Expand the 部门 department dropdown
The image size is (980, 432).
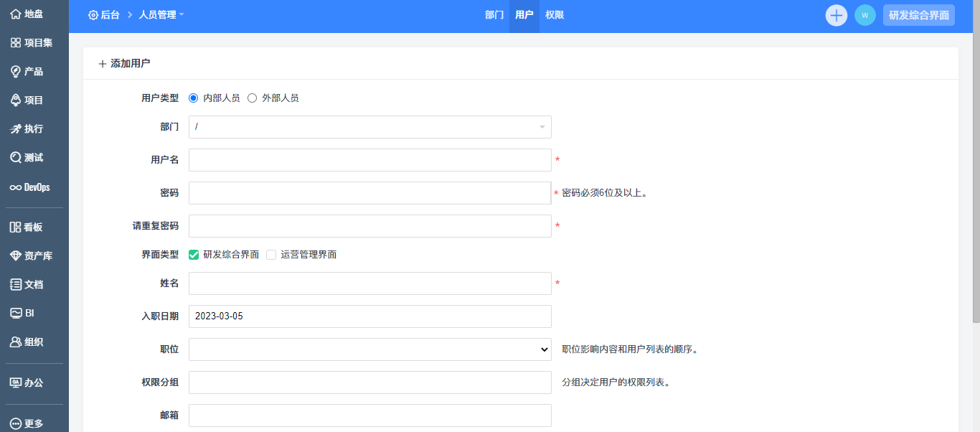[369, 127]
